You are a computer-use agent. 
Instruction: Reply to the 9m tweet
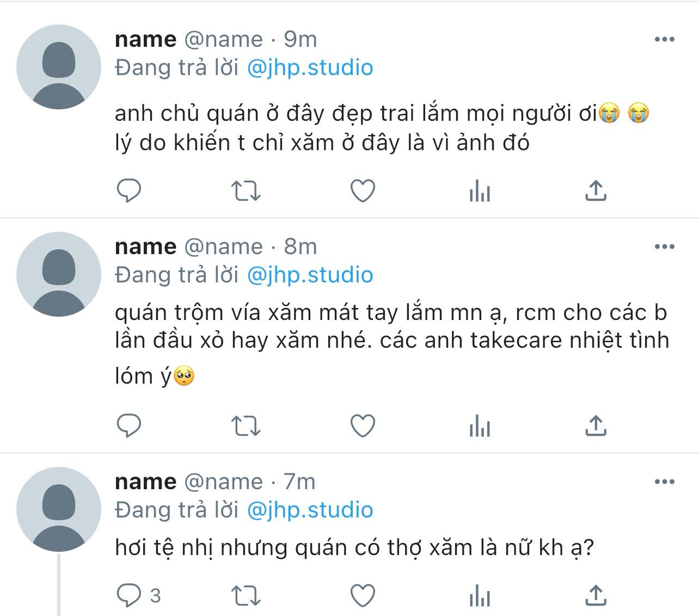tap(129, 191)
